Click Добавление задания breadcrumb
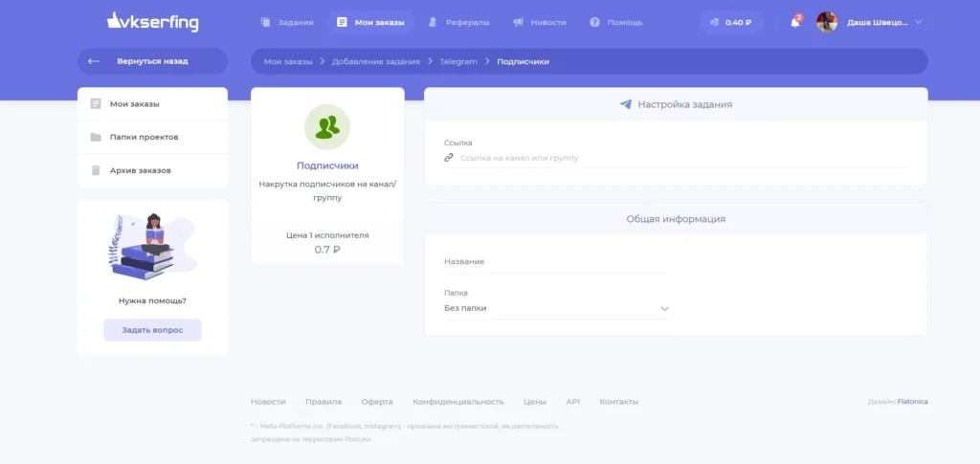The height and width of the screenshot is (464, 980). 375,62
